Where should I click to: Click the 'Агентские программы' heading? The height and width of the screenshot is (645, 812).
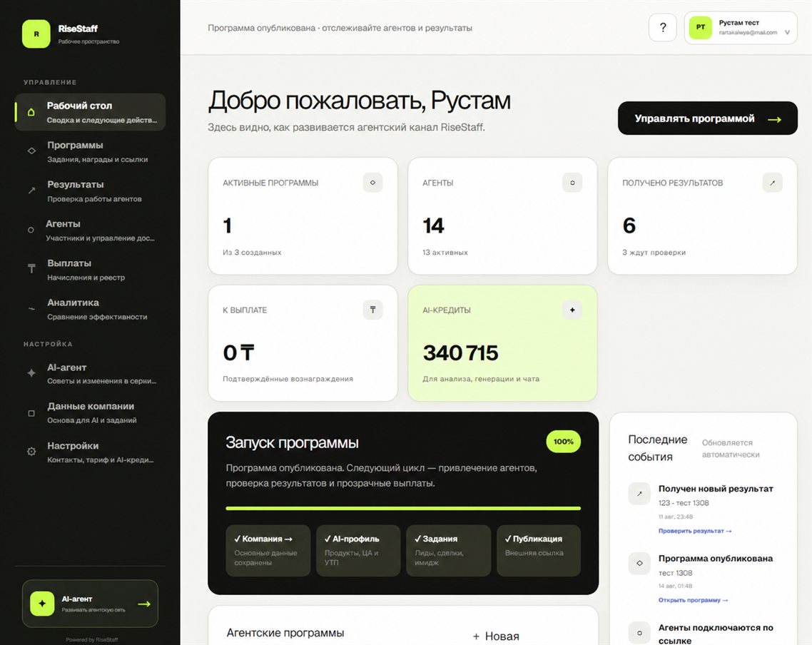point(285,633)
